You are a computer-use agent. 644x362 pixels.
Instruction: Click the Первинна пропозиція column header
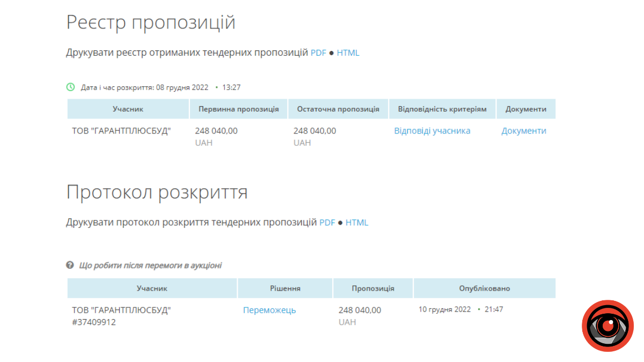tap(239, 108)
